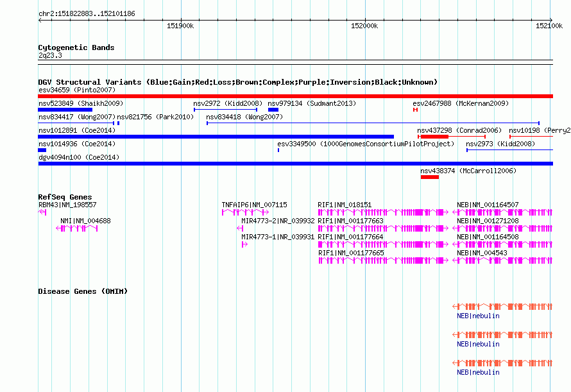
Task: Select the RIF1 NM_001177664 transcript glyph
Action: pos(384,244)
